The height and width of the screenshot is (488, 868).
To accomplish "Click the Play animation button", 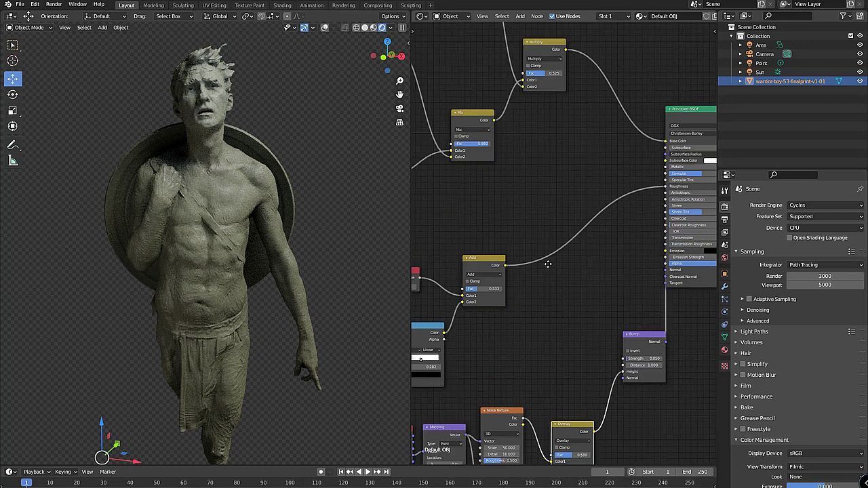I will (368, 472).
